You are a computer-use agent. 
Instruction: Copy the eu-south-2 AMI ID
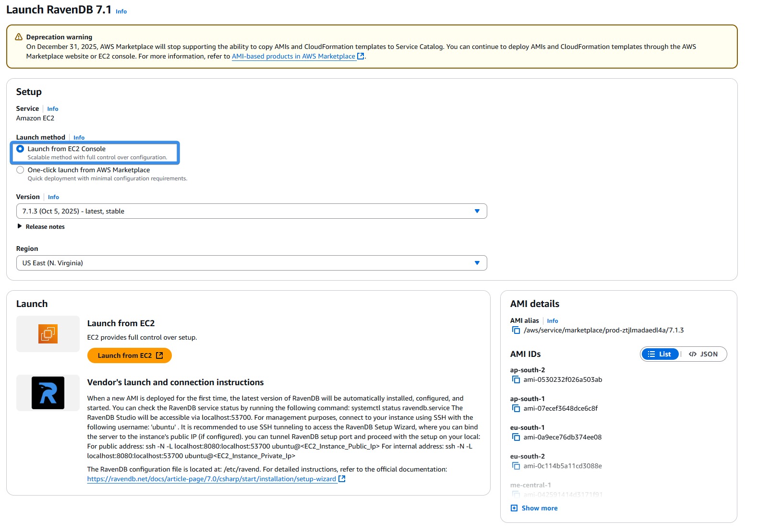coord(516,466)
